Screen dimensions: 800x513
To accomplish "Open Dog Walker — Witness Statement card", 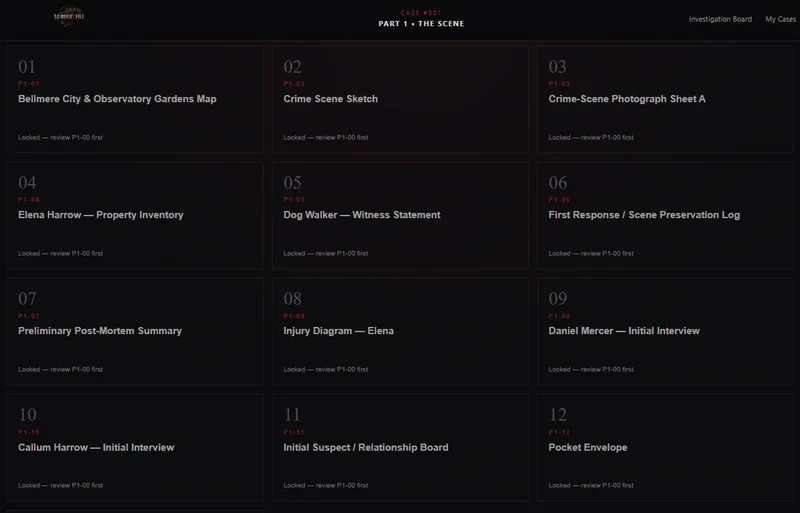I will pos(401,216).
